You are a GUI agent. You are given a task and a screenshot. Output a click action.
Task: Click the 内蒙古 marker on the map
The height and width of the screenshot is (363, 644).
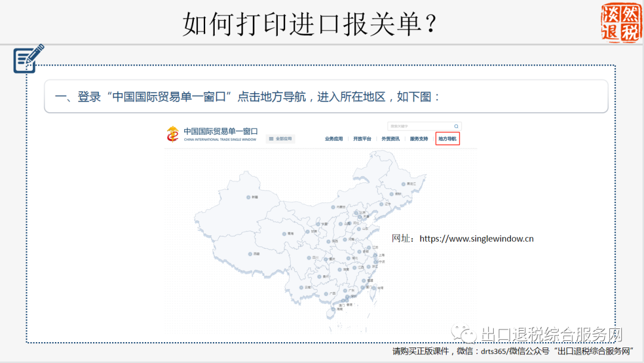333,207
